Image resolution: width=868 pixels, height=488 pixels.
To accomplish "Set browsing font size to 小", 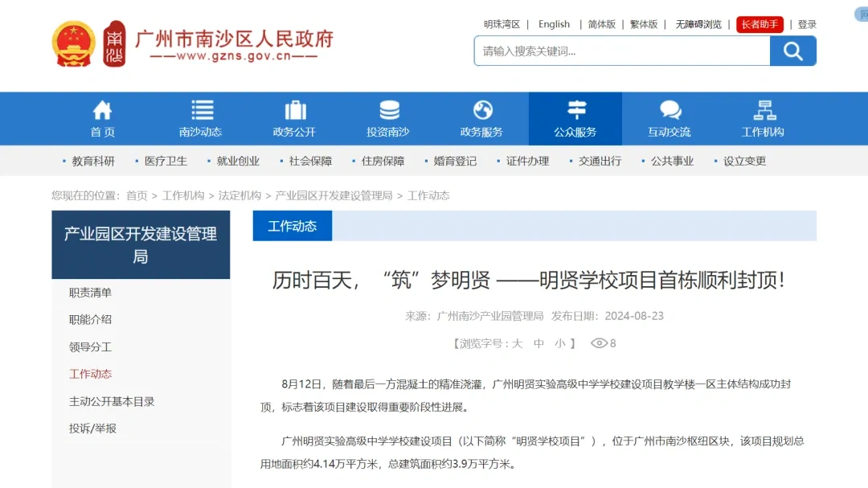I will tap(560, 343).
